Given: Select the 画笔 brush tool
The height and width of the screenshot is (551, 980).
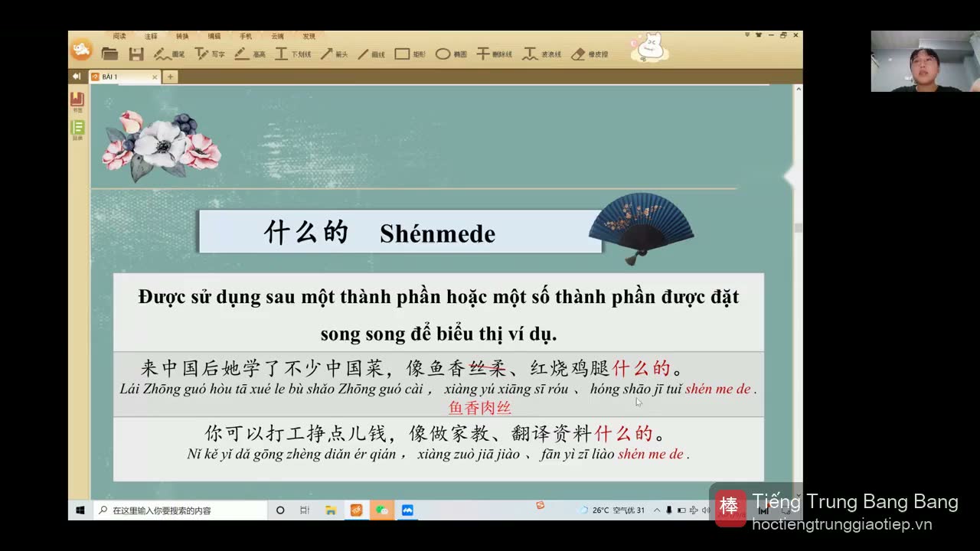Looking at the screenshot, I should tap(169, 54).
